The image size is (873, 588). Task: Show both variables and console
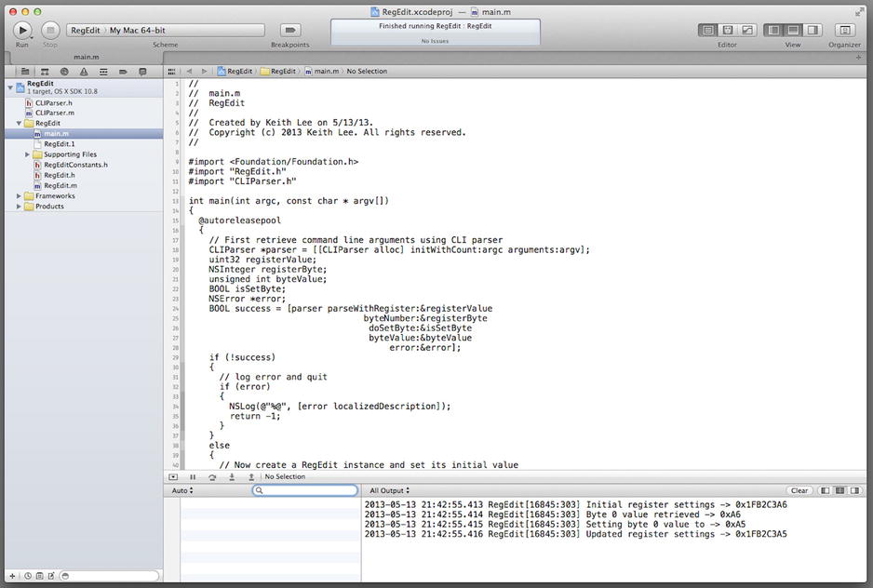(839, 490)
